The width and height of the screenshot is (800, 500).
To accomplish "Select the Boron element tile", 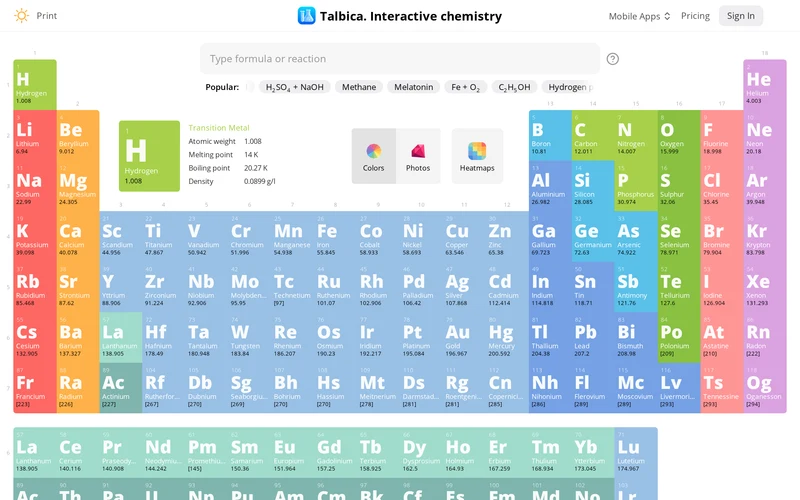I will coord(550,135).
